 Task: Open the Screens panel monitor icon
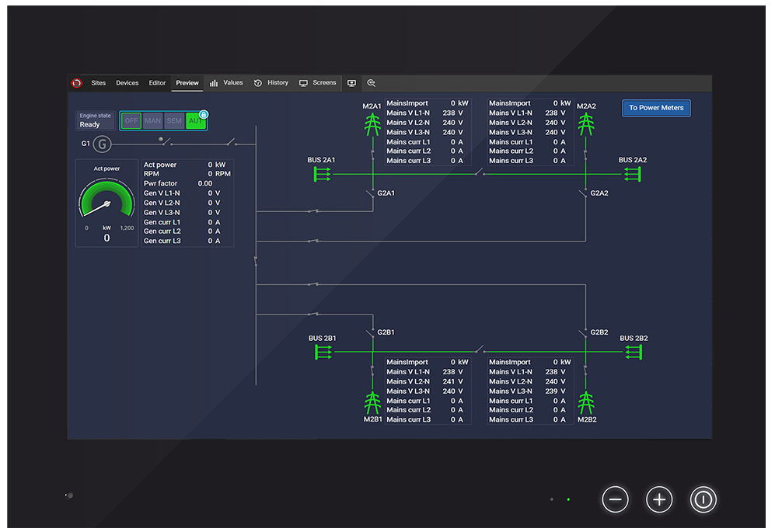pyautogui.click(x=303, y=82)
